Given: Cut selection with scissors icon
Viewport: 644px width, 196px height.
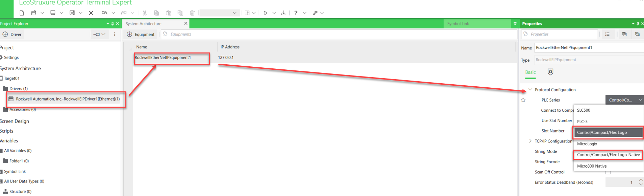Looking at the screenshot, I should pyautogui.click(x=145, y=13).
